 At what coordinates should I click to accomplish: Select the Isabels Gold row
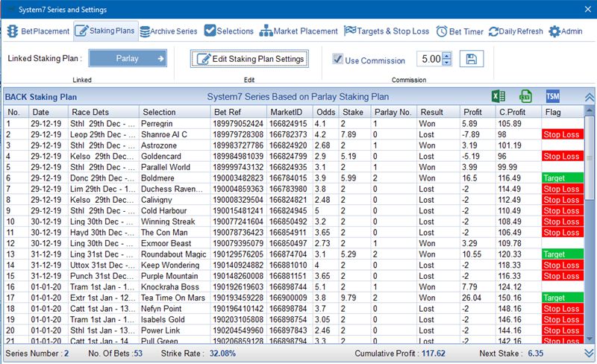(x=294, y=319)
